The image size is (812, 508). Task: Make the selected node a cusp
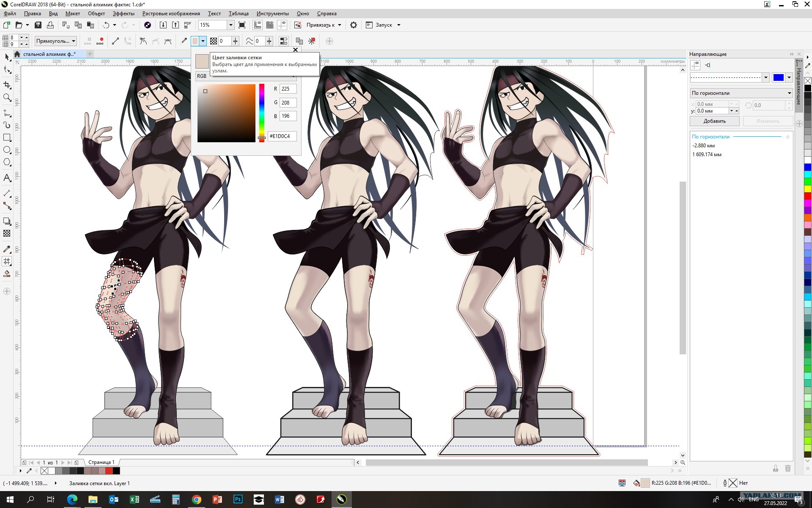click(x=143, y=41)
